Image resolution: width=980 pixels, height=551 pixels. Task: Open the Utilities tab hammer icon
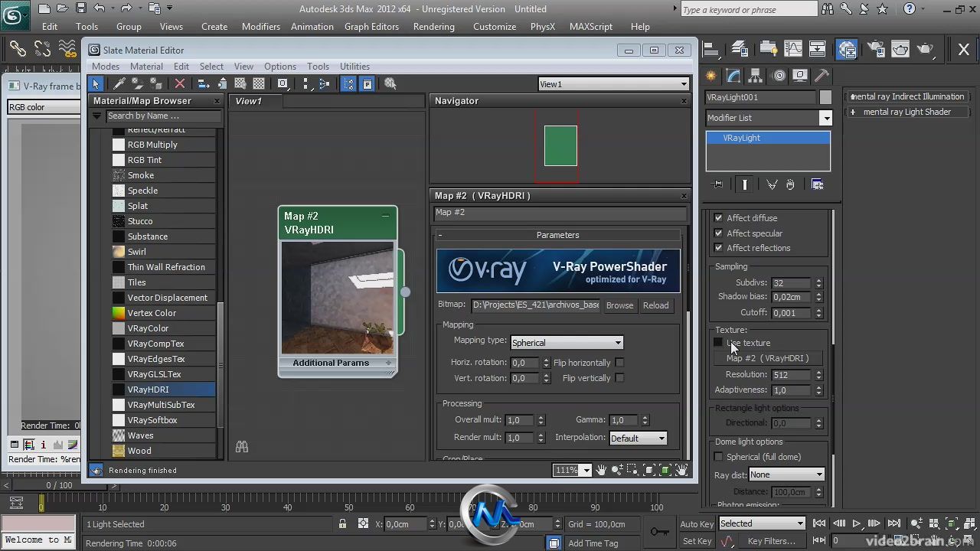click(822, 75)
